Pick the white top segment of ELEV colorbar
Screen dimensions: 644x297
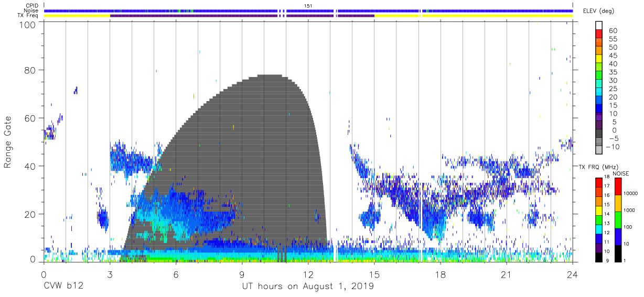pyautogui.click(x=600, y=25)
